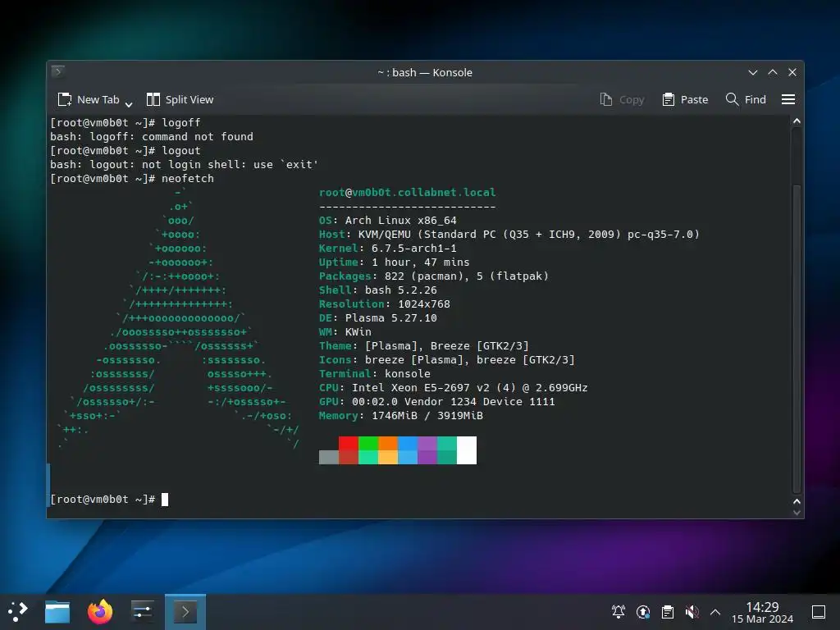Open the Konsole hamburger menu

tap(788, 99)
